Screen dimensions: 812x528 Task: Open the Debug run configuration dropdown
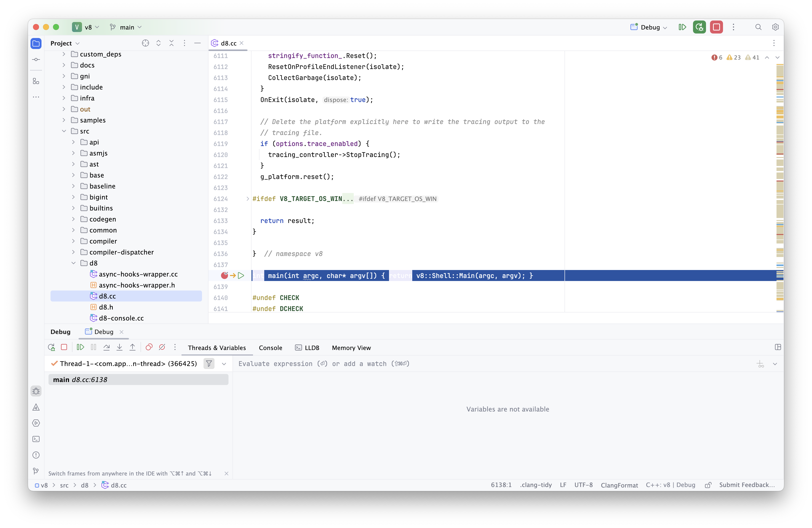point(649,27)
